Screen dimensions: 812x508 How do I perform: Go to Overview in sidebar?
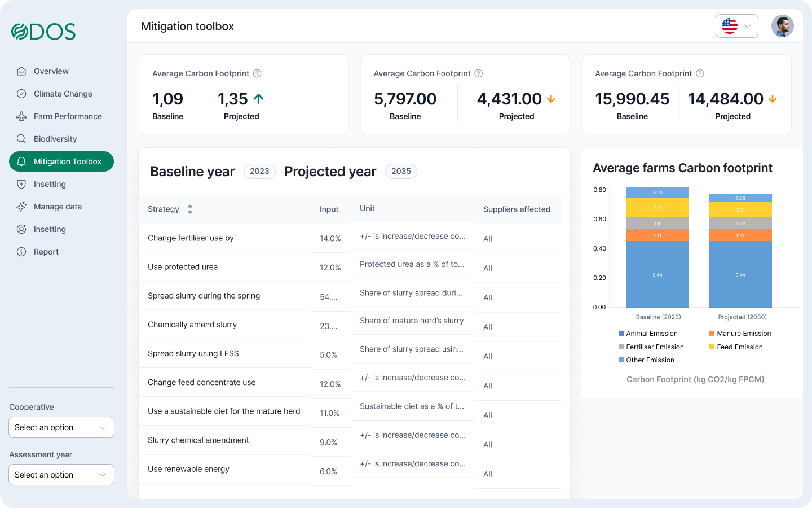[61, 71]
